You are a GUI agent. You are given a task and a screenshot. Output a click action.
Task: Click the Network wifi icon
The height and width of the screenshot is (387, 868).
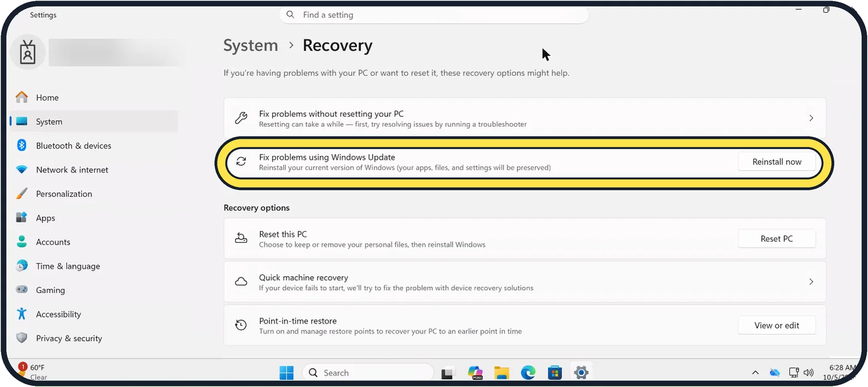22,170
